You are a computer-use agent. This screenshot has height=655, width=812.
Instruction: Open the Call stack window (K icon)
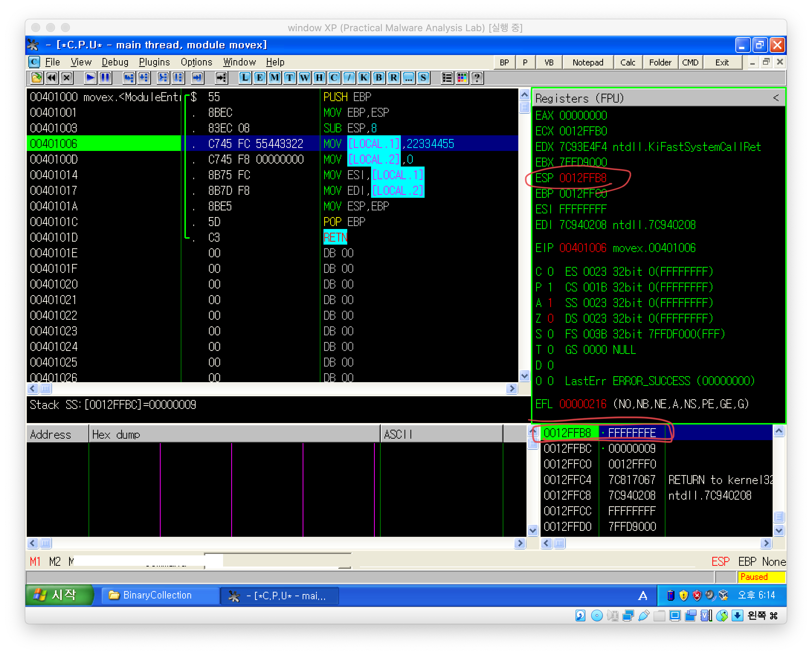[x=364, y=78]
